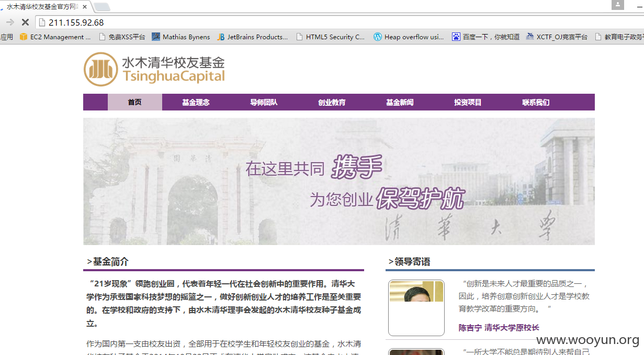Open the JetBrains Products bookmark

[252, 37]
